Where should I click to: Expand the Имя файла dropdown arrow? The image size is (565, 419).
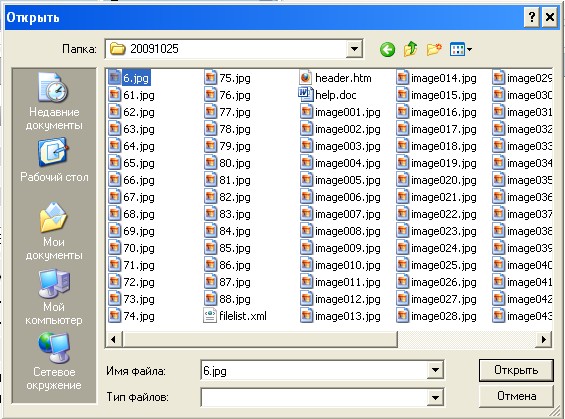click(435, 370)
